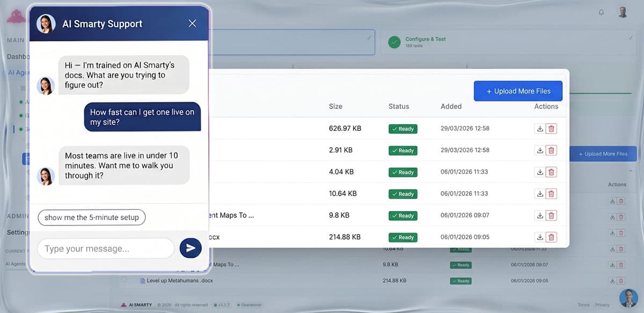Download the 214.88 KB file in zoomed card
Screen dimensions: 644x313
tap(540, 237)
